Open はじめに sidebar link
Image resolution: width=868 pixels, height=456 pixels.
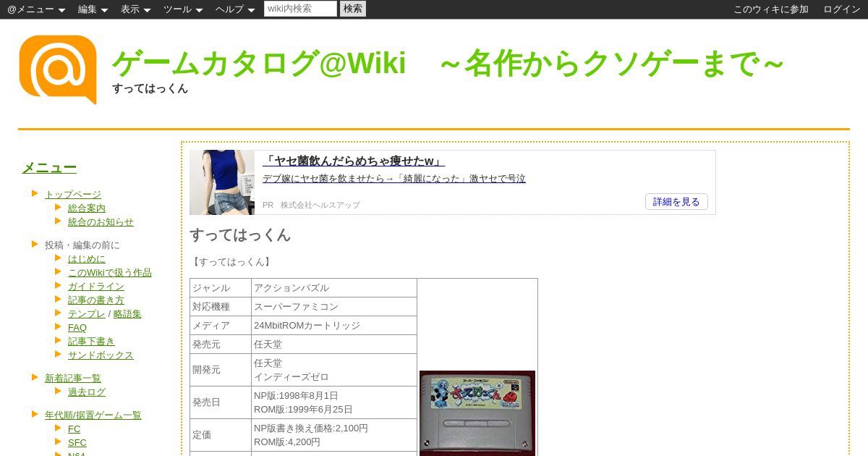coord(87,258)
